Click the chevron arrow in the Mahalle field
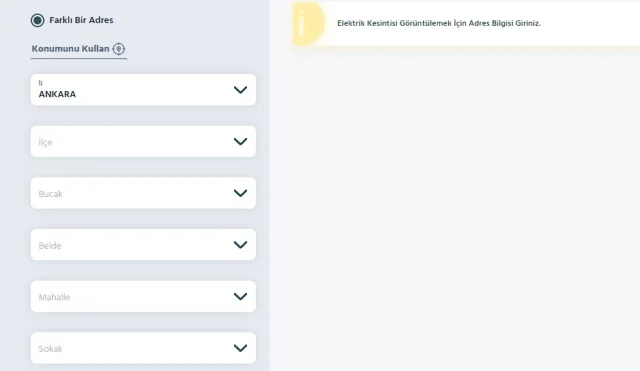This screenshot has height=371, width=640. (240, 296)
